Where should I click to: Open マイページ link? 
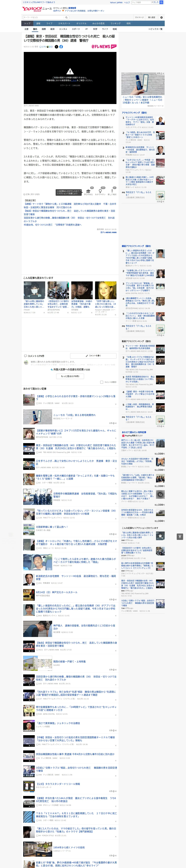pyautogui.click(x=139, y=18)
